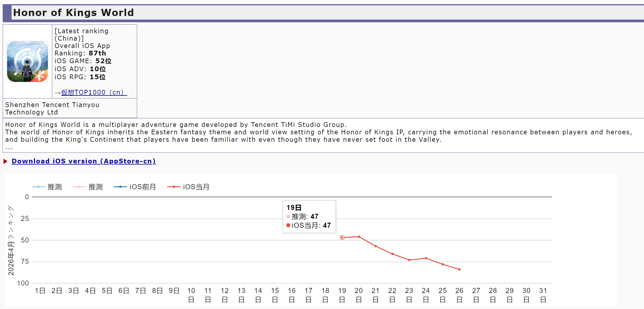
Task: Click the 'iOS当月: 47' line in the tooltip
Action: [309, 225]
